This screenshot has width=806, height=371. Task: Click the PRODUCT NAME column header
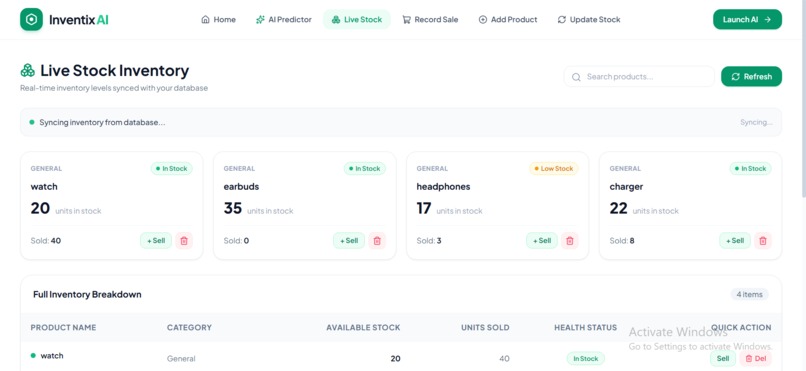coord(63,327)
